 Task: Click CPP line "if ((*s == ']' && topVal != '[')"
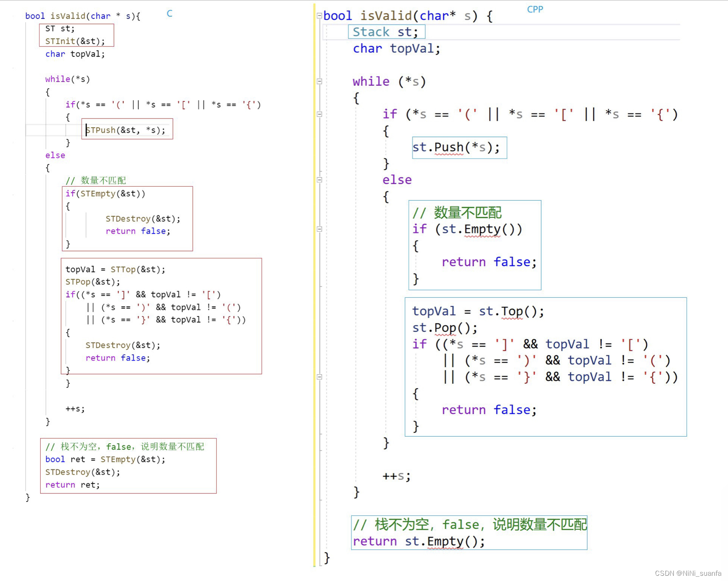[530, 344]
